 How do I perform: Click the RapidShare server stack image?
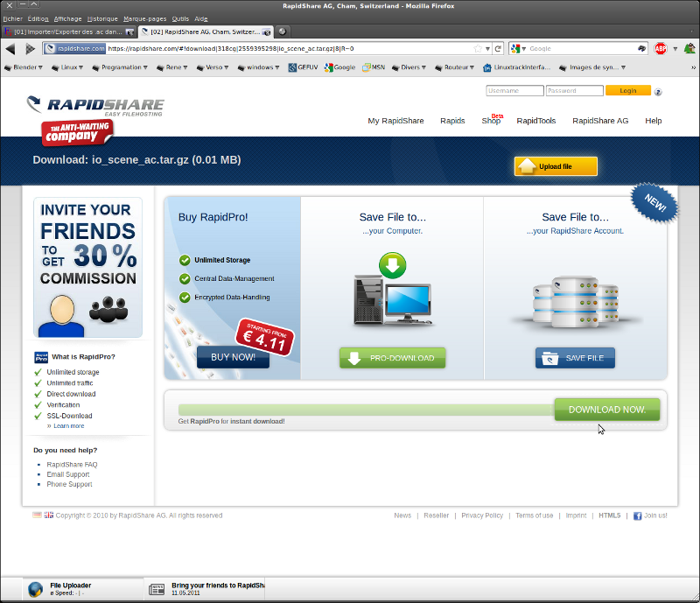[x=576, y=301]
